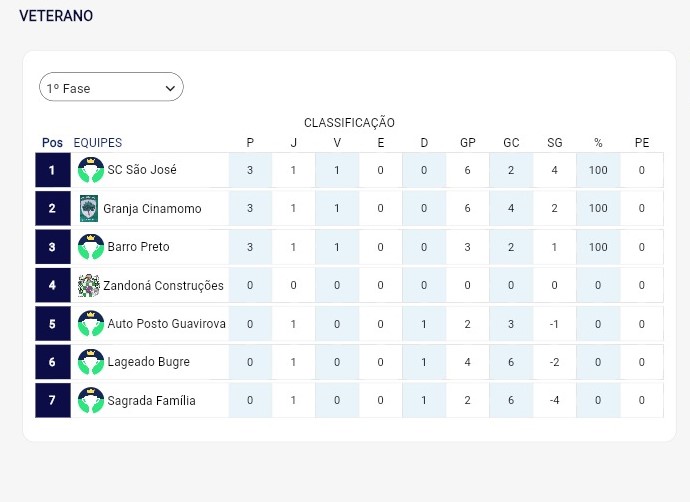Click the position 7 rank badge

click(52, 401)
